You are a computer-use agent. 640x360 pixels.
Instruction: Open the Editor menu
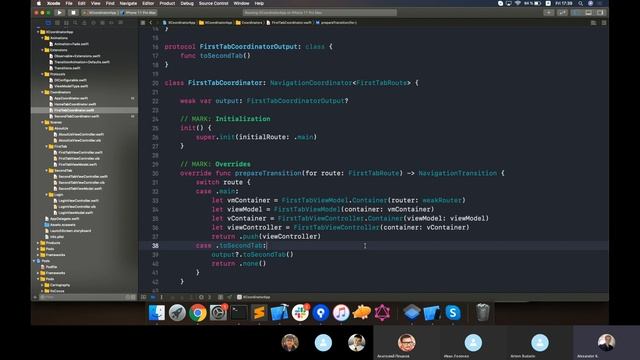tap(148, 3)
